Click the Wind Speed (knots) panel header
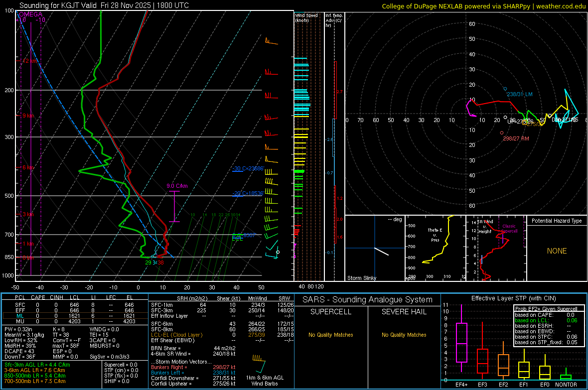588x390 pixels. pyautogui.click(x=306, y=17)
